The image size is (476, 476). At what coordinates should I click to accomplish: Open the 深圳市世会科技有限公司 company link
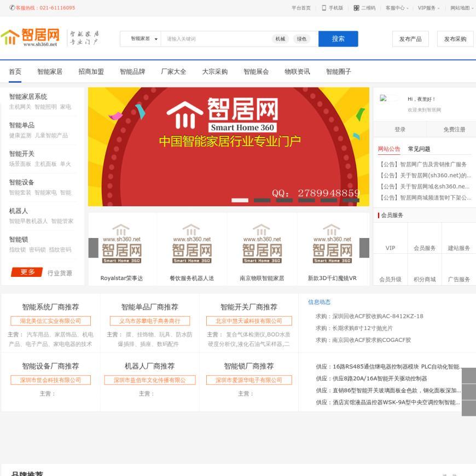pyautogui.click(x=51, y=380)
